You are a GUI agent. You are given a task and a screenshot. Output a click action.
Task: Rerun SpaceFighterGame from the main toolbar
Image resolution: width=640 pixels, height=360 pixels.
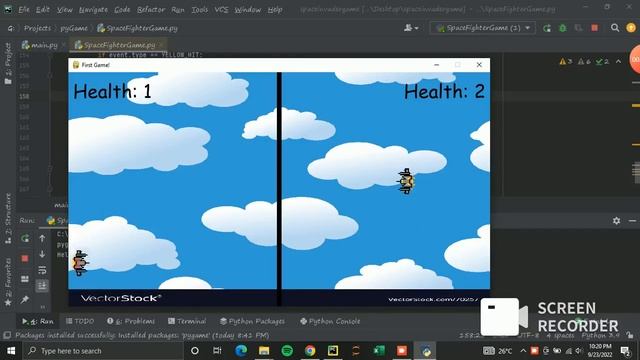[x=547, y=28]
